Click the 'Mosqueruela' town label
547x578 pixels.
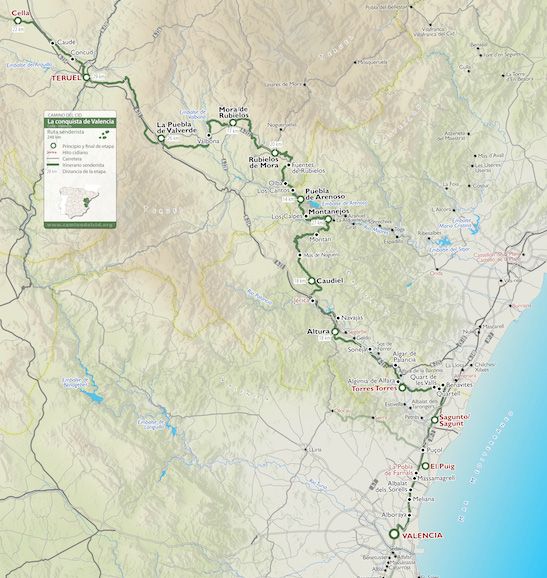tap(372, 62)
